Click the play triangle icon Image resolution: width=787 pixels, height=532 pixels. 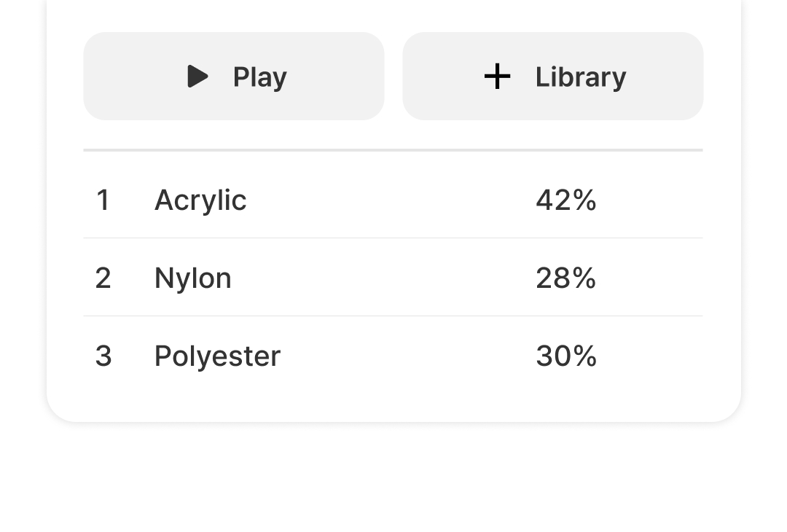[x=197, y=77]
